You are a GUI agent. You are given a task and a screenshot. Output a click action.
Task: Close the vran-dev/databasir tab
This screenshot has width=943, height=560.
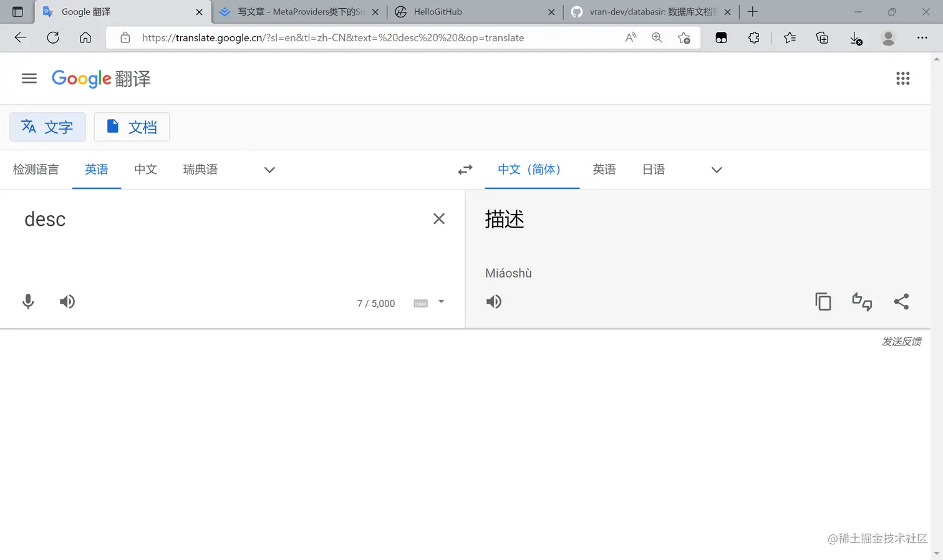(x=727, y=12)
